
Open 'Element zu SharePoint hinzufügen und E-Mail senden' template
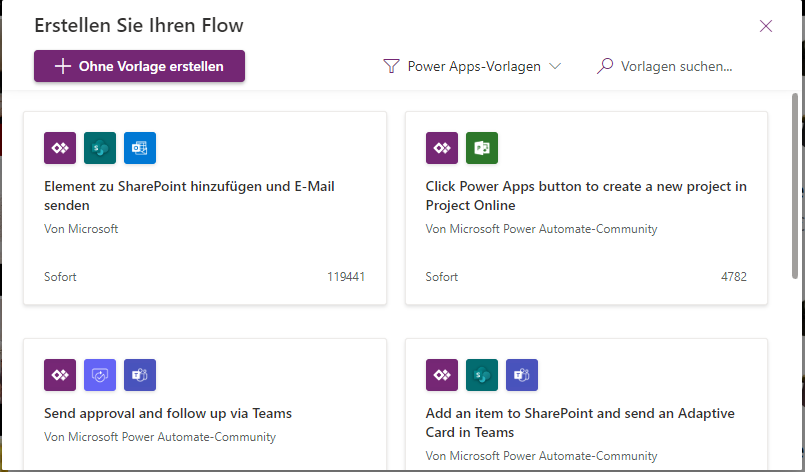pyautogui.click(x=205, y=208)
